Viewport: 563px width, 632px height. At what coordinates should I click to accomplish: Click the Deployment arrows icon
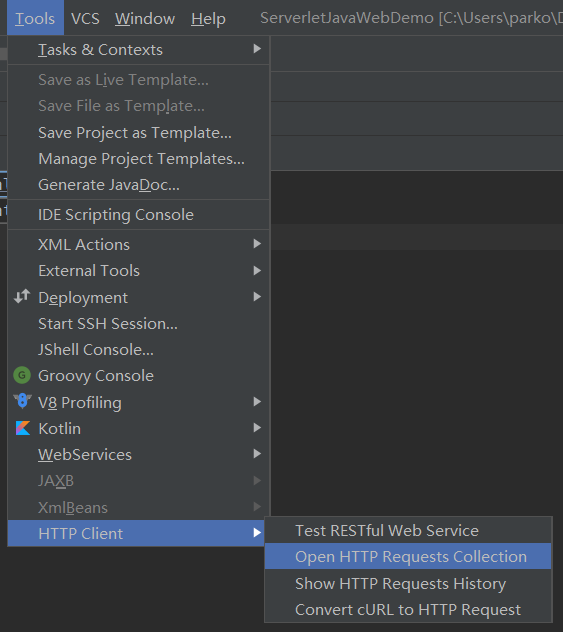[x=22, y=297]
